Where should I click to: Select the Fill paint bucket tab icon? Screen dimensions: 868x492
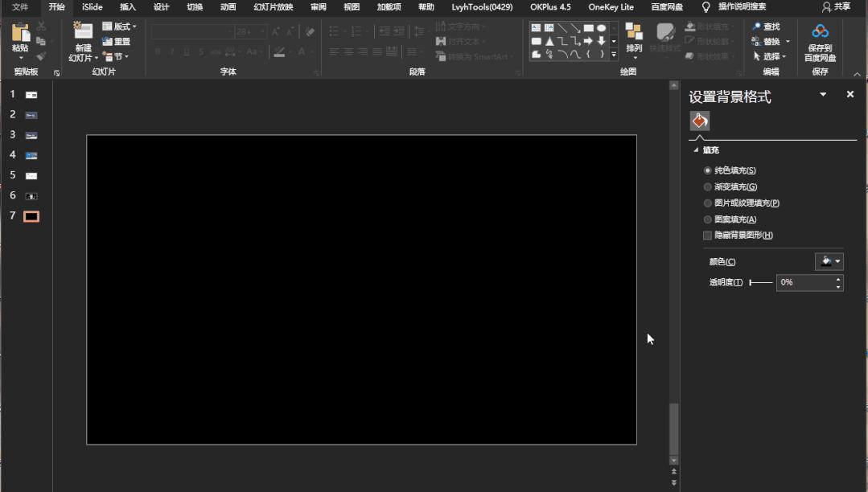700,121
